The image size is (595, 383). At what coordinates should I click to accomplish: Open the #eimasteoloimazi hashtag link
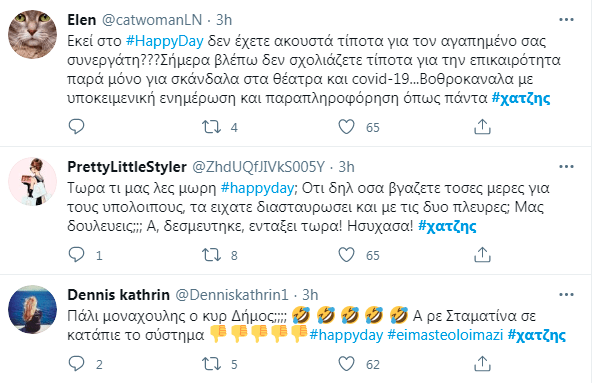[x=445, y=335]
